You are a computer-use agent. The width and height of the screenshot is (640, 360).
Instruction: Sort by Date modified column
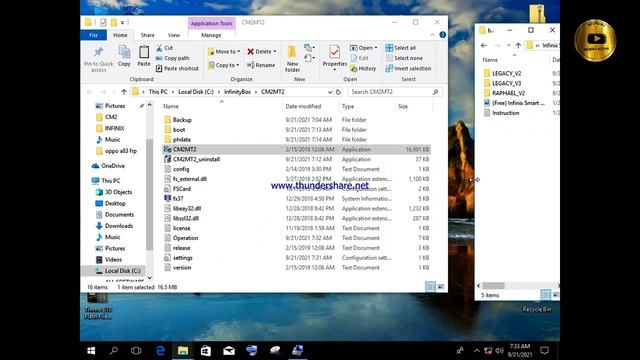coord(303,106)
